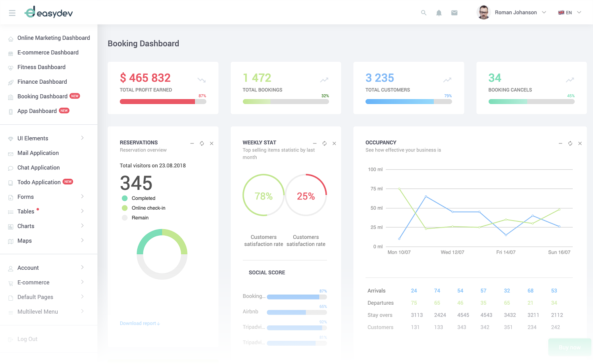
Task: Refresh the Occupancy panel
Action: tap(570, 143)
